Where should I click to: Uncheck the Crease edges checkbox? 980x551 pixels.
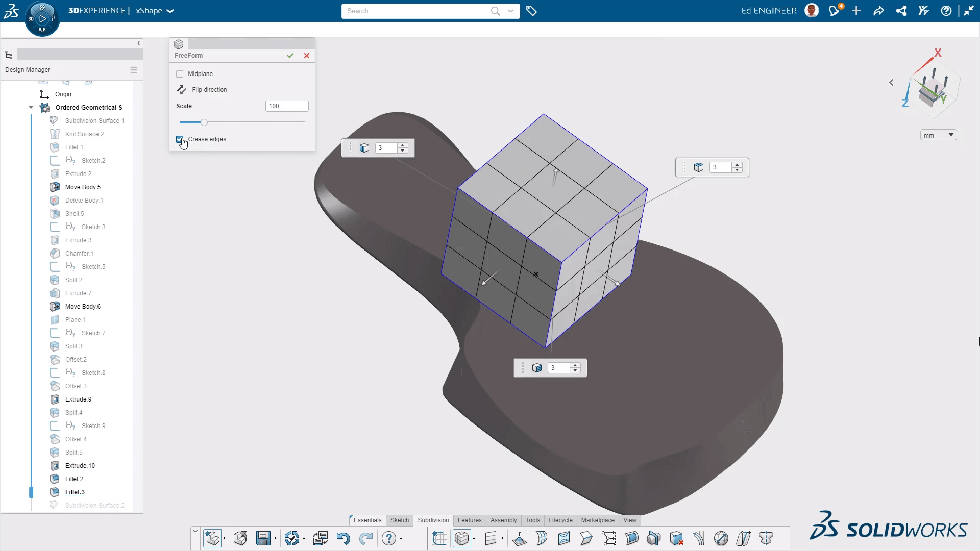[180, 139]
